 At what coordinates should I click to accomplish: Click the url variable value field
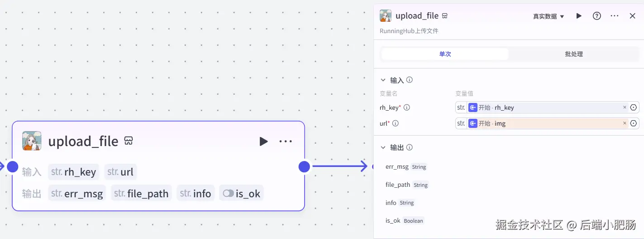point(547,123)
